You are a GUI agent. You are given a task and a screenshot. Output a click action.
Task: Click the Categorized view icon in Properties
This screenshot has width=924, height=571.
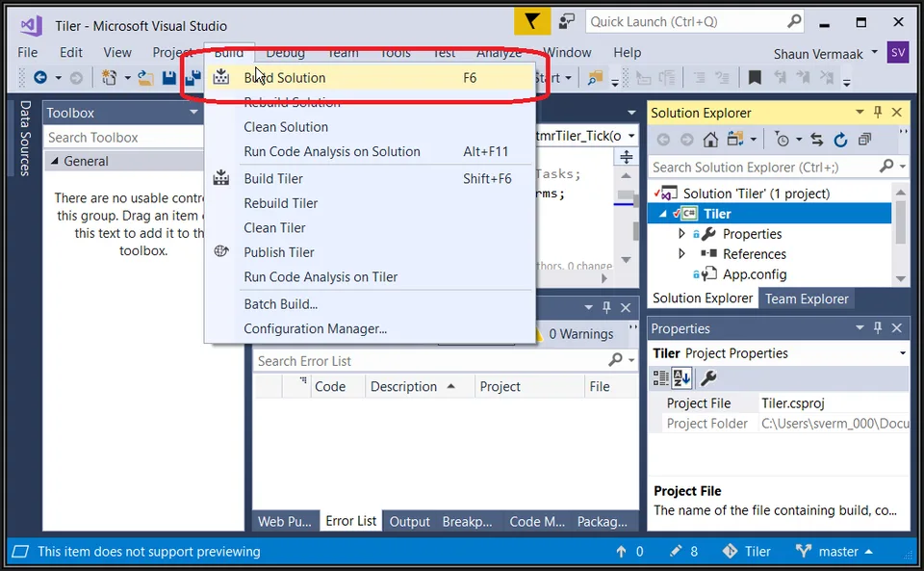(x=661, y=377)
